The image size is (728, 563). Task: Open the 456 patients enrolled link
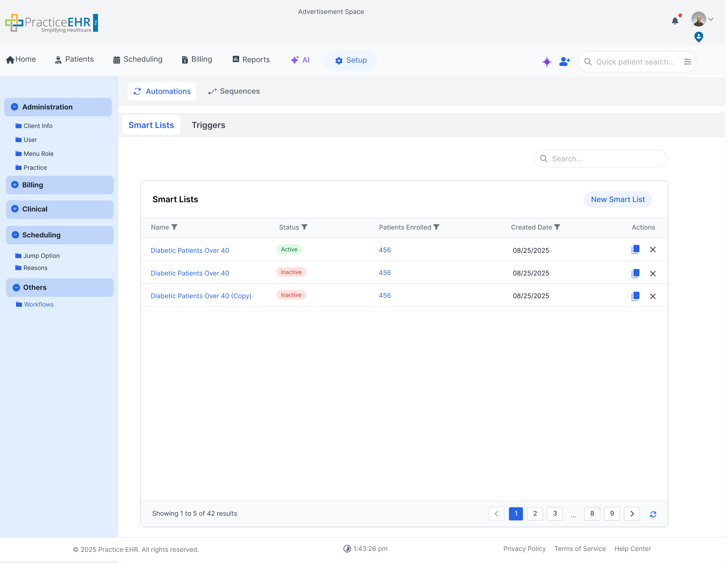385,250
